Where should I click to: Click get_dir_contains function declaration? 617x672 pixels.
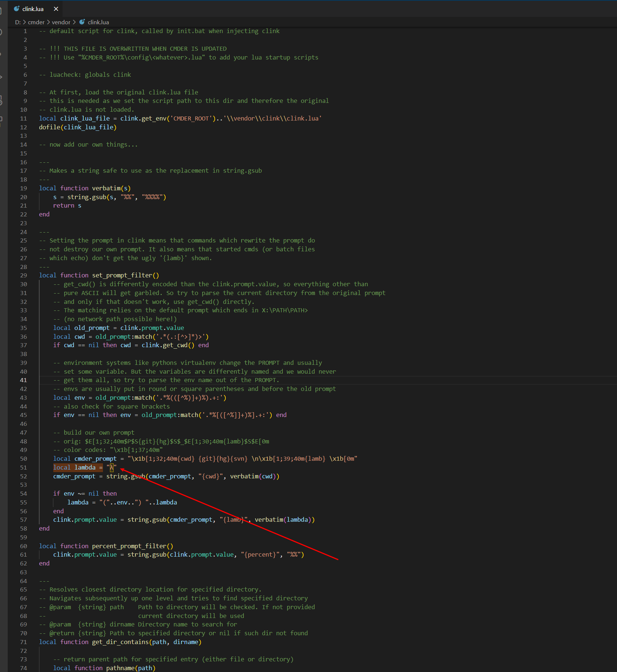pyautogui.click(x=120, y=642)
